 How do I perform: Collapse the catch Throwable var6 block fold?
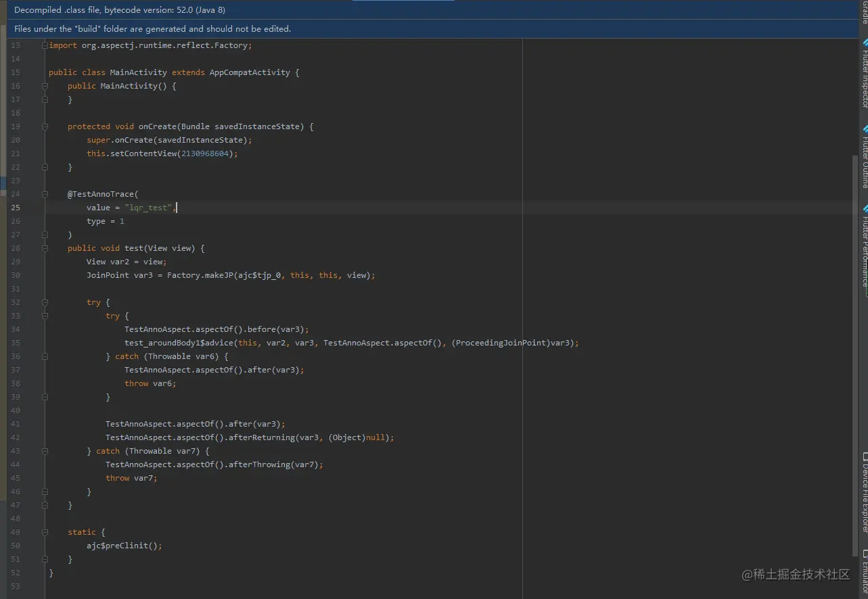(x=45, y=356)
